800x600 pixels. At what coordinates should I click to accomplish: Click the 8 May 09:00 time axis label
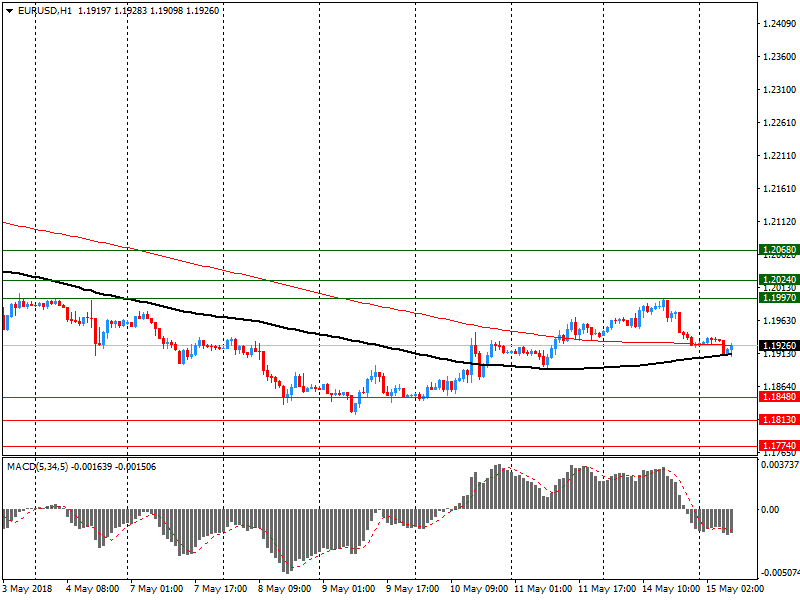284,589
